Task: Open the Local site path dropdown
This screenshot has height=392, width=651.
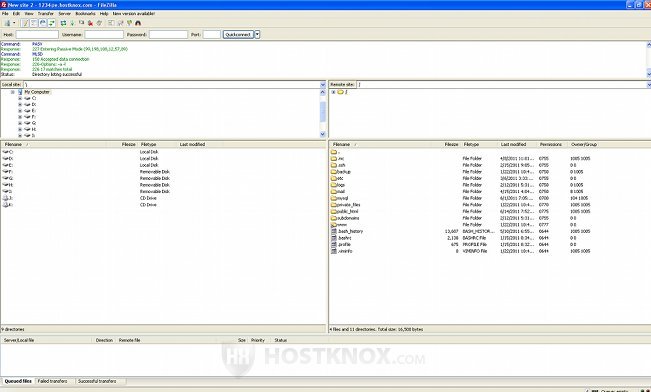Action: 323,85
